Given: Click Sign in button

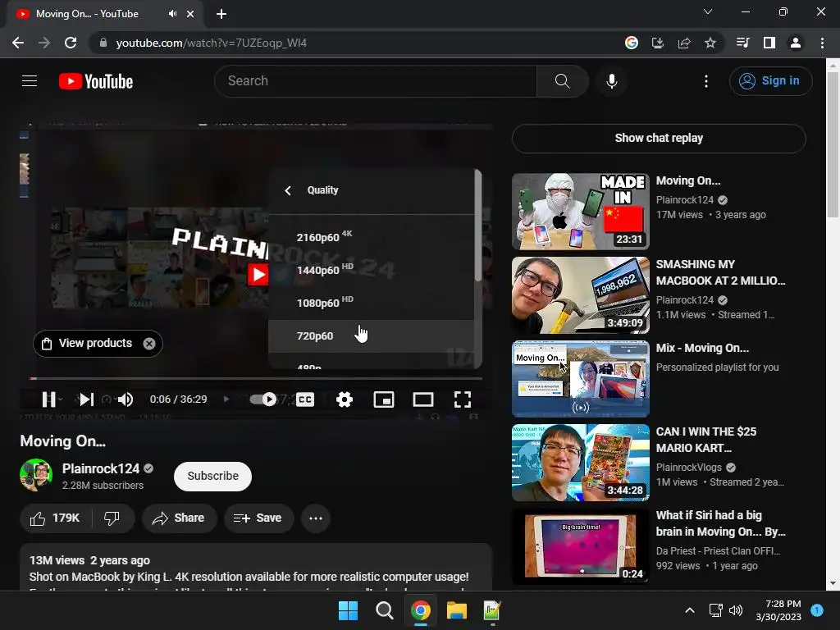Looking at the screenshot, I should tap(769, 81).
